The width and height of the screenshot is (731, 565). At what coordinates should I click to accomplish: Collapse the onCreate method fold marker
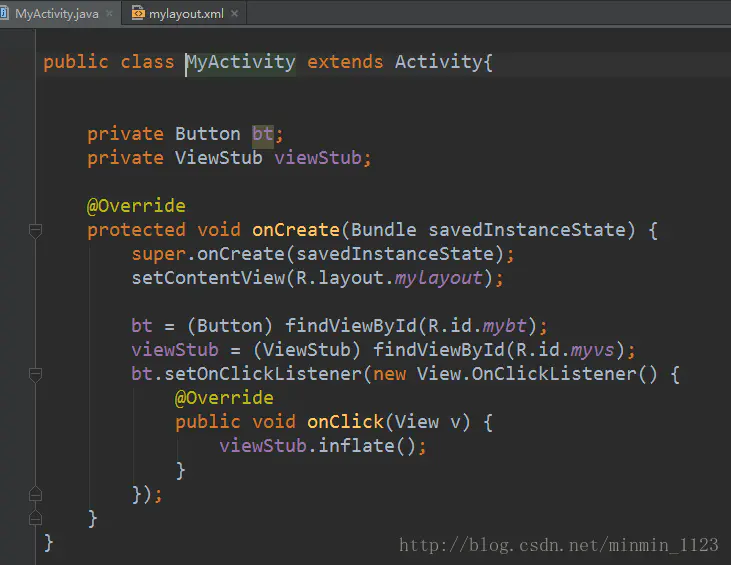(35, 230)
